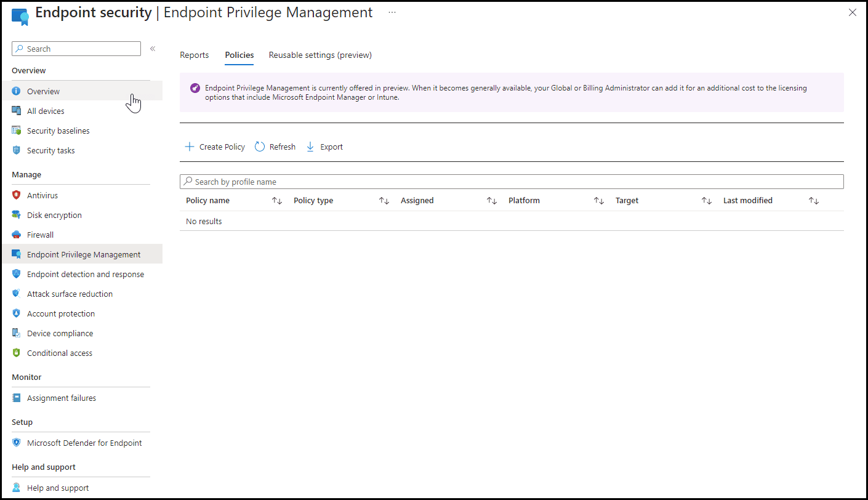868x500 pixels.
Task: Click Create Policy
Action: coord(214,147)
